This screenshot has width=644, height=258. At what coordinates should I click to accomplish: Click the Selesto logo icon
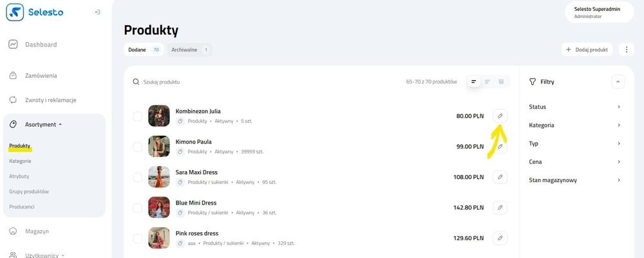click(x=15, y=12)
